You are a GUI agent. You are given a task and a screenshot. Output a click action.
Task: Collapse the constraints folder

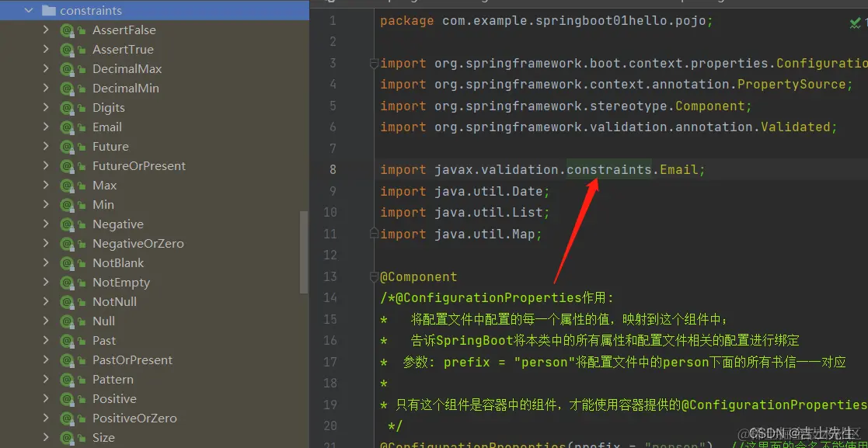pos(29,10)
